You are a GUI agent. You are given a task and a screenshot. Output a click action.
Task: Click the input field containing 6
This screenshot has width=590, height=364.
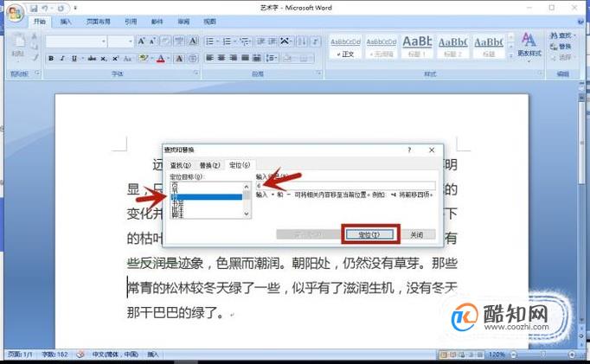click(x=345, y=185)
